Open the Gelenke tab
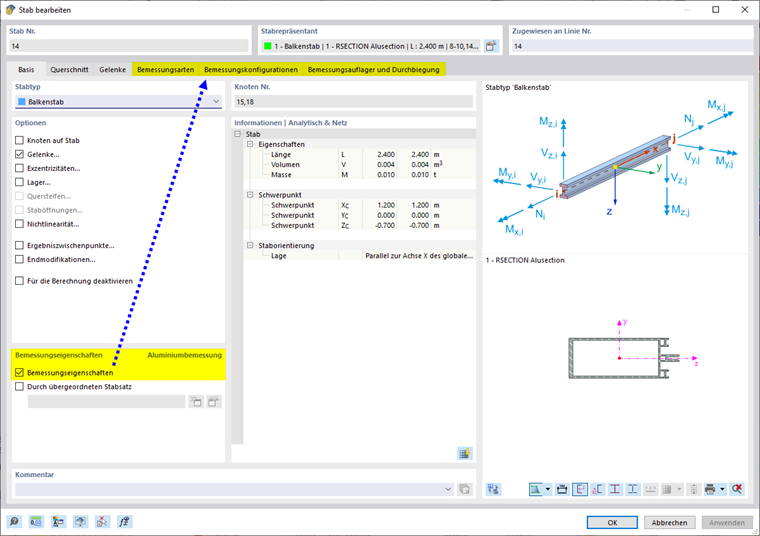 112,69
